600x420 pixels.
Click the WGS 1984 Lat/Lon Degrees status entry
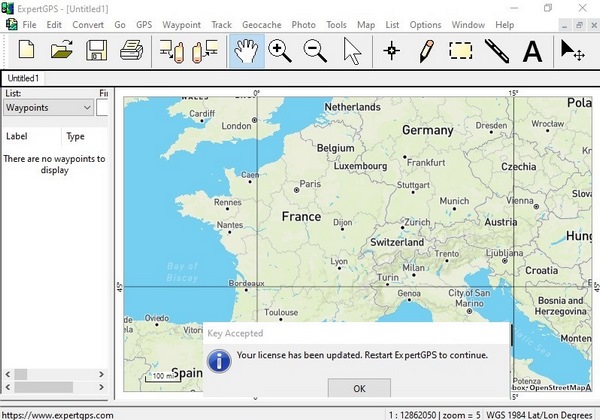(539, 415)
